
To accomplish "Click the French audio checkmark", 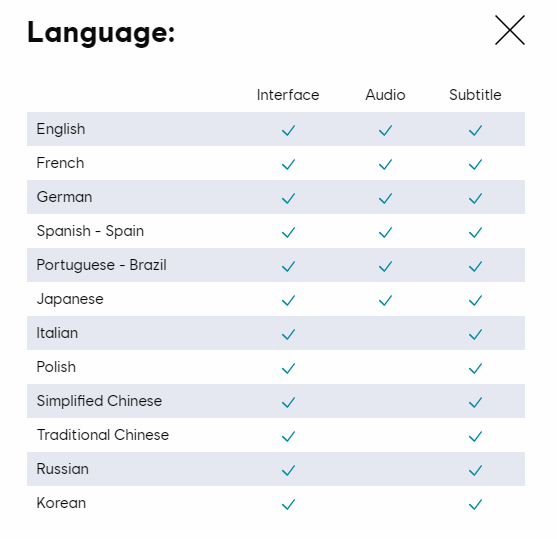I will pos(385,165).
